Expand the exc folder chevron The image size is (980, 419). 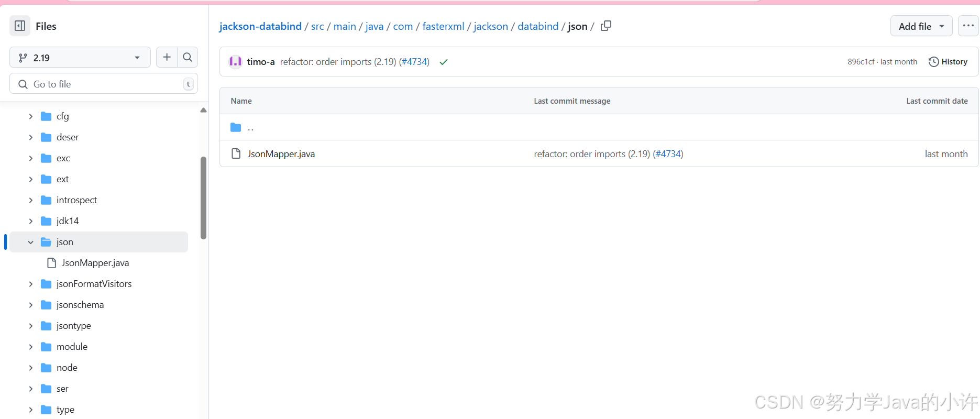30,158
